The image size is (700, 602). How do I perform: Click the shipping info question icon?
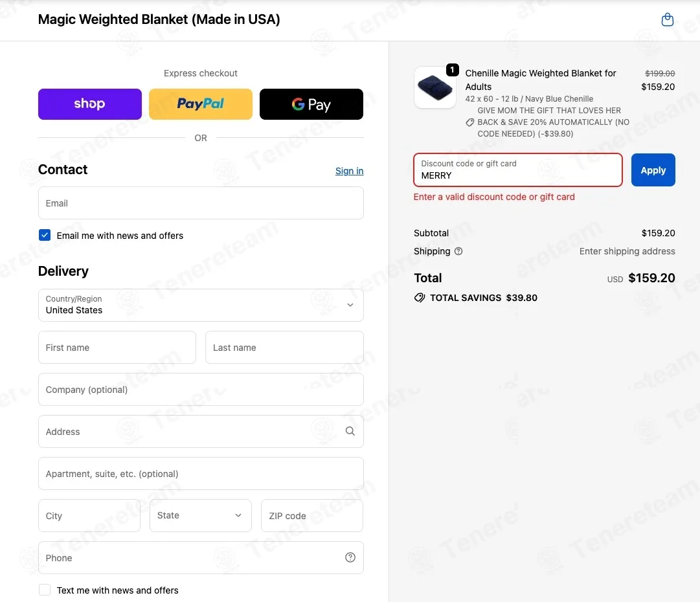coord(458,251)
